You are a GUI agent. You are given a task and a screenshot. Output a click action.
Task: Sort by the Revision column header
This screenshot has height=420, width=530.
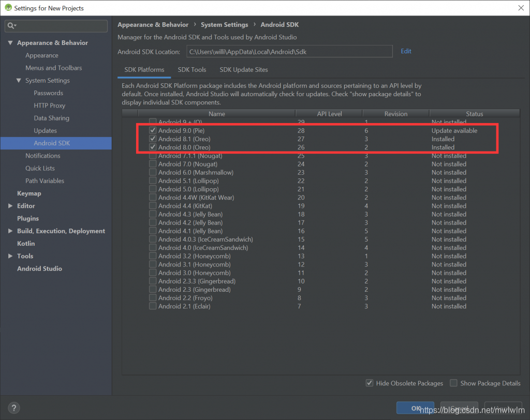tap(396, 114)
